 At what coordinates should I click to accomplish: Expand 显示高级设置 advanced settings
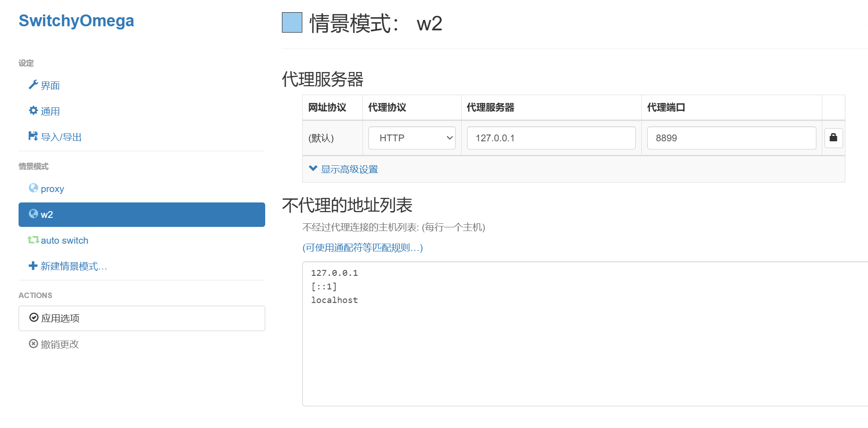[349, 169]
